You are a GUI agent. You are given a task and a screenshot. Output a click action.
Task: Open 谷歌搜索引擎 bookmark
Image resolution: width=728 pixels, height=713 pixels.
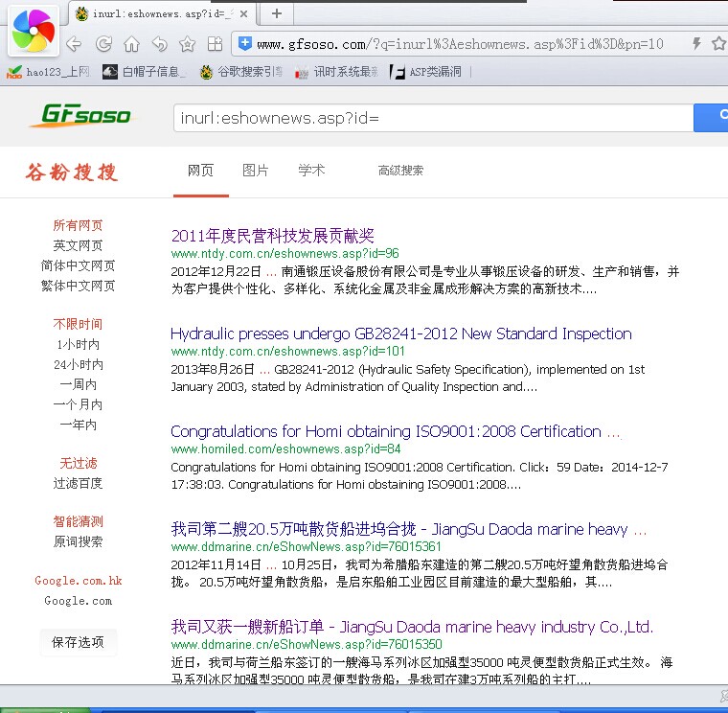coord(241,72)
